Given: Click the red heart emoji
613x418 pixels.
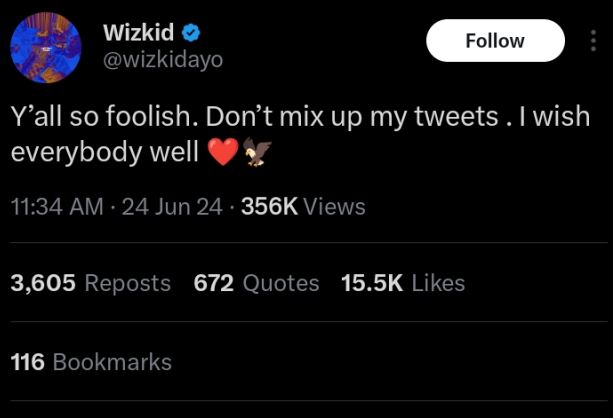Looking at the screenshot, I should pos(223,152).
